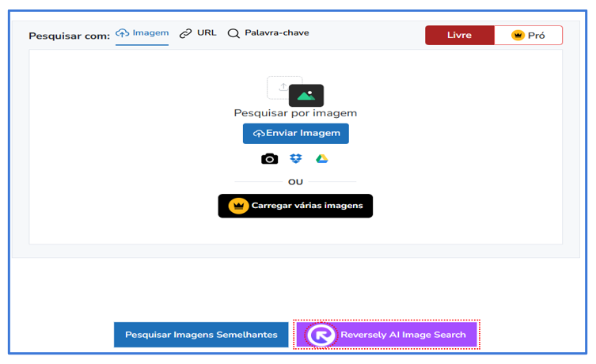Click Pesquisar Imagens Semelhantes
This screenshot has width=596, height=364.
coord(201,335)
